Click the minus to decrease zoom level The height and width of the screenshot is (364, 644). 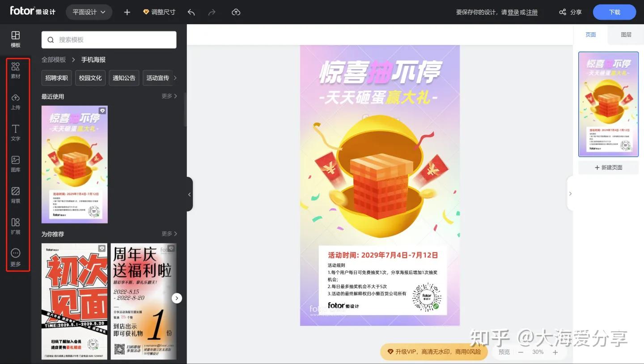click(x=520, y=352)
